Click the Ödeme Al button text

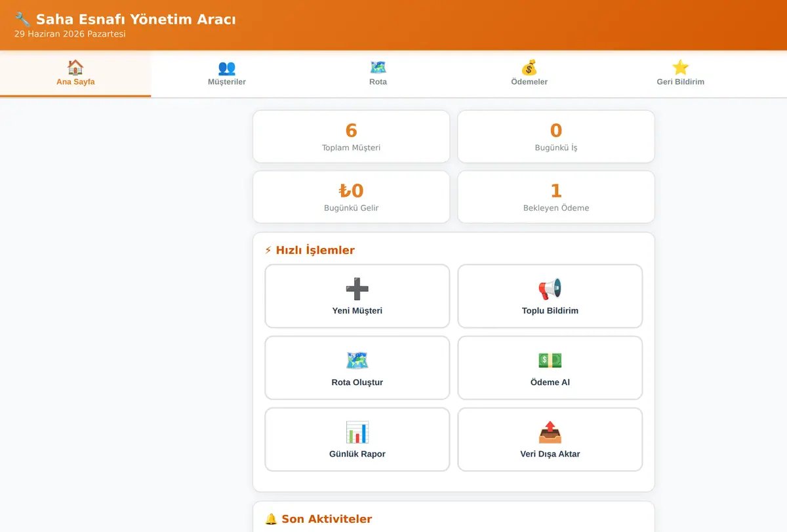click(550, 382)
